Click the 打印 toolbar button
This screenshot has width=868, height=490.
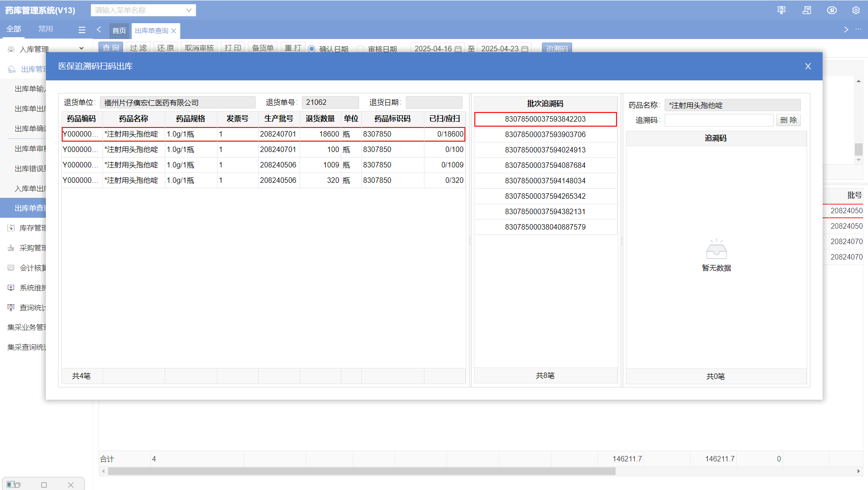tap(233, 48)
